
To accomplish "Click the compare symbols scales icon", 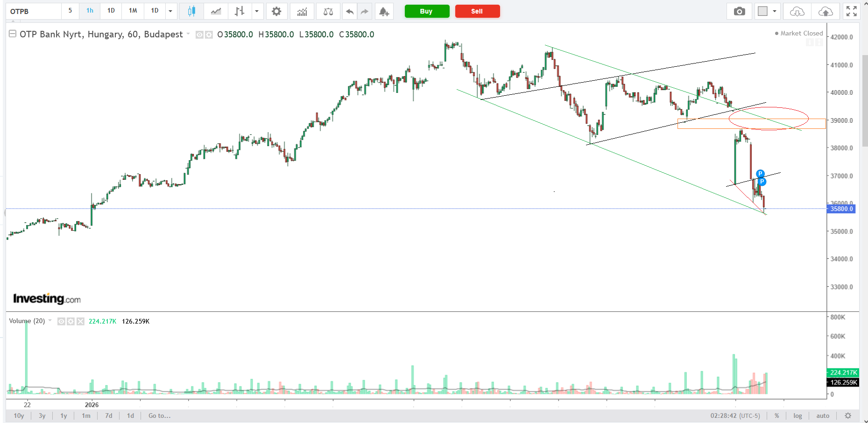I will point(328,11).
